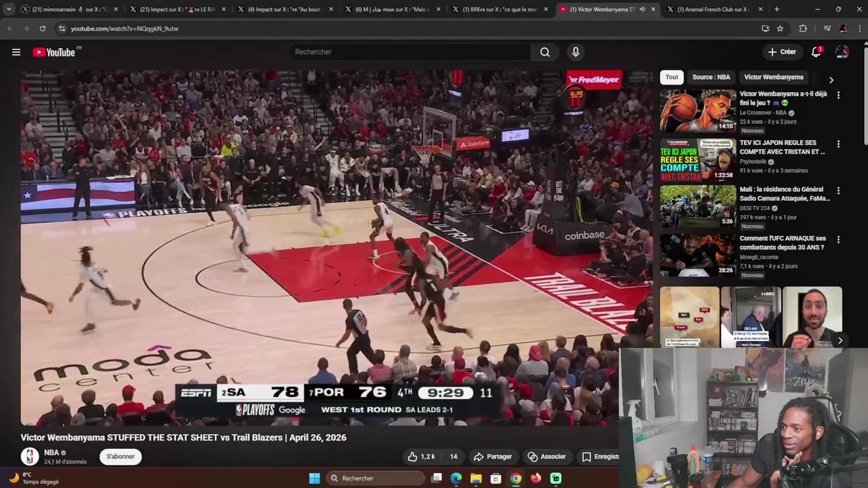The height and width of the screenshot is (488, 868).
Task: Click the YouTube Rechercher search field
Action: coord(410,52)
